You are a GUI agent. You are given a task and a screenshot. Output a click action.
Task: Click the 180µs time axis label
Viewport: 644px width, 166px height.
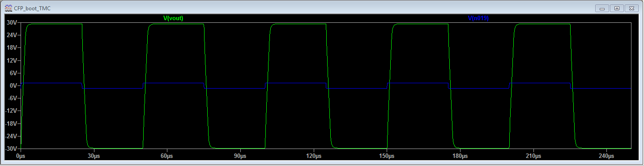click(x=460, y=156)
